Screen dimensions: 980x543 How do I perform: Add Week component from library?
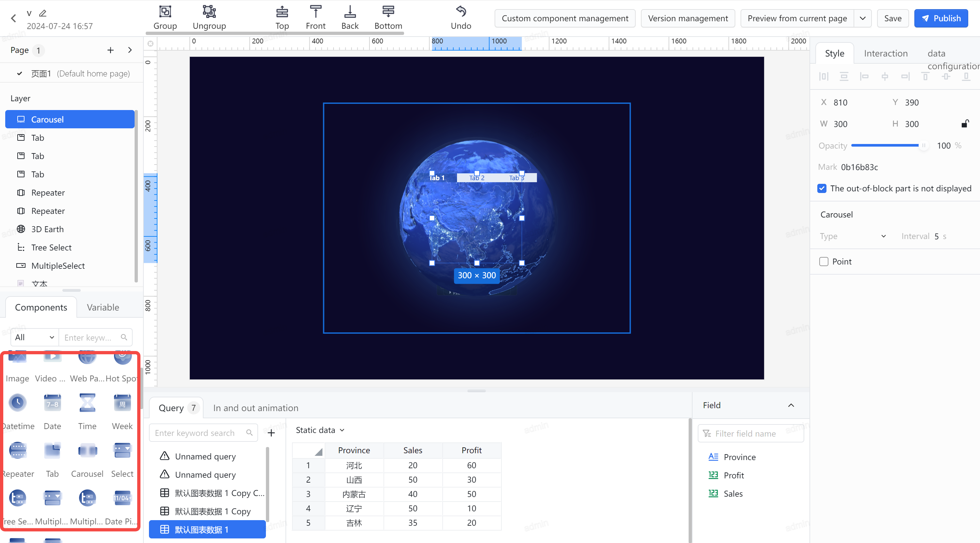[x=122, y=412]
